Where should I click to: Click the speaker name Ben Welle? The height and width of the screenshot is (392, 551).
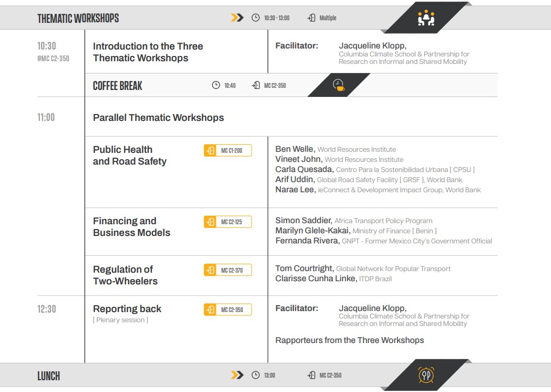[295, 149]
